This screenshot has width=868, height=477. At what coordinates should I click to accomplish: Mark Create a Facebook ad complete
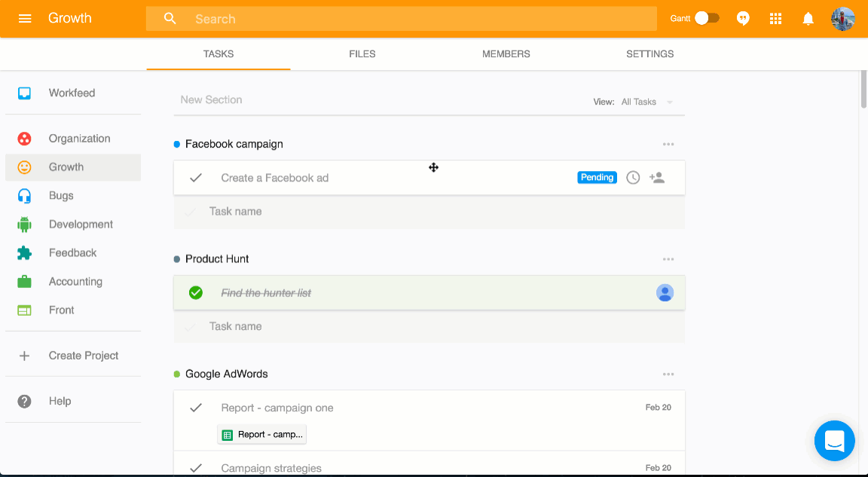click(x=196, y=178)
